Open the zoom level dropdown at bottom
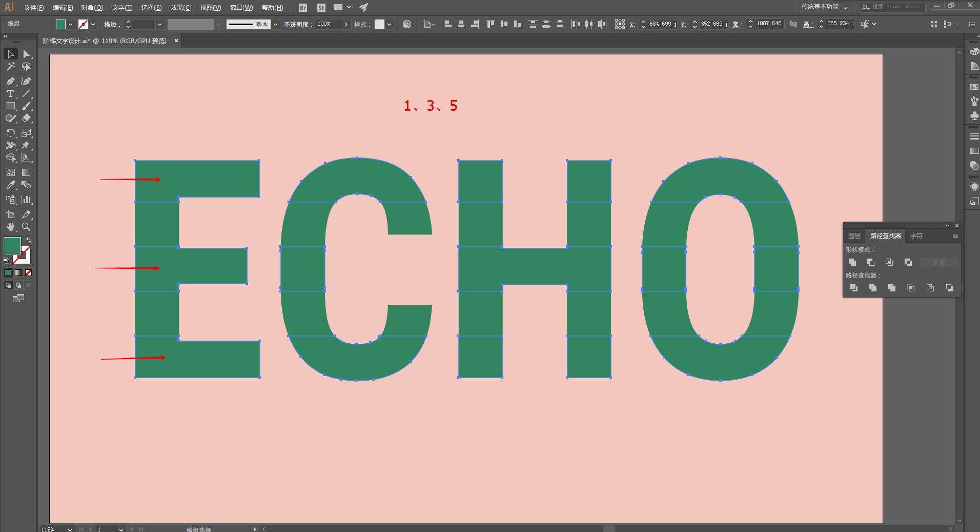Screen dimensions: 980x532 click(x=69, y=529)
